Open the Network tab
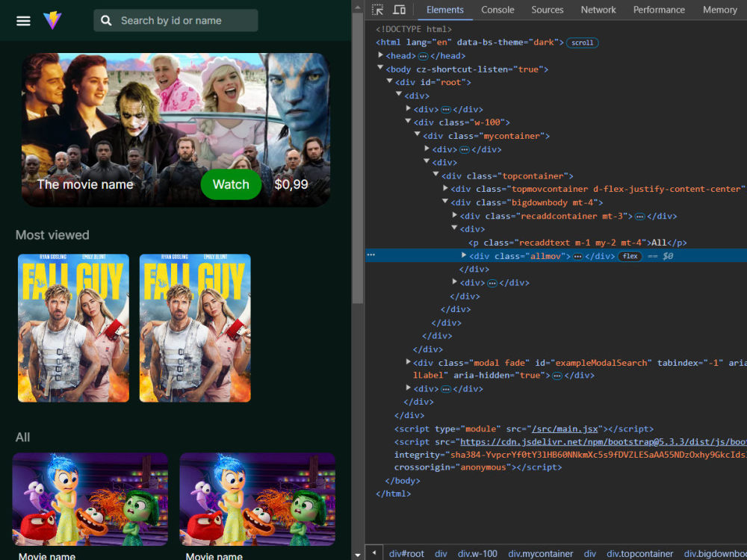The height and width of the screenshot is (560, 747). [x=598, y=10]
